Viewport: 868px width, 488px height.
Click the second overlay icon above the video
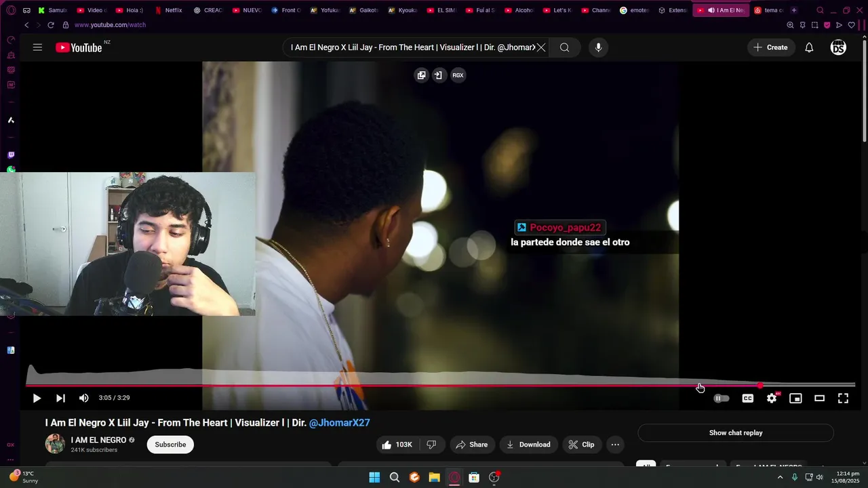click(438, 75)
